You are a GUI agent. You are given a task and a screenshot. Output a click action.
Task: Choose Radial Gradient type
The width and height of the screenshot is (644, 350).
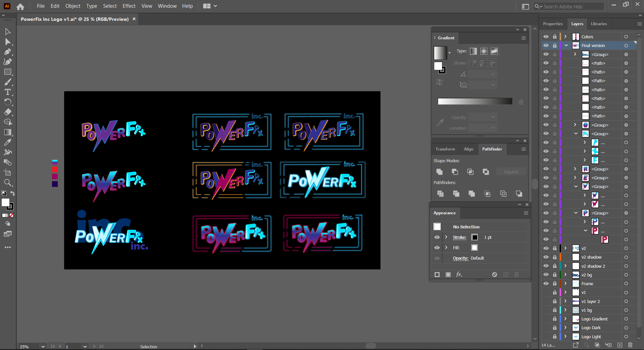(x=484, y=51)
